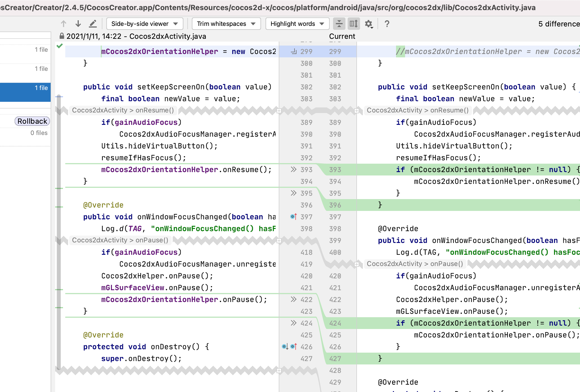Click the help question mark icon
This screenshot has width=580, height=392.
(387, 24)
